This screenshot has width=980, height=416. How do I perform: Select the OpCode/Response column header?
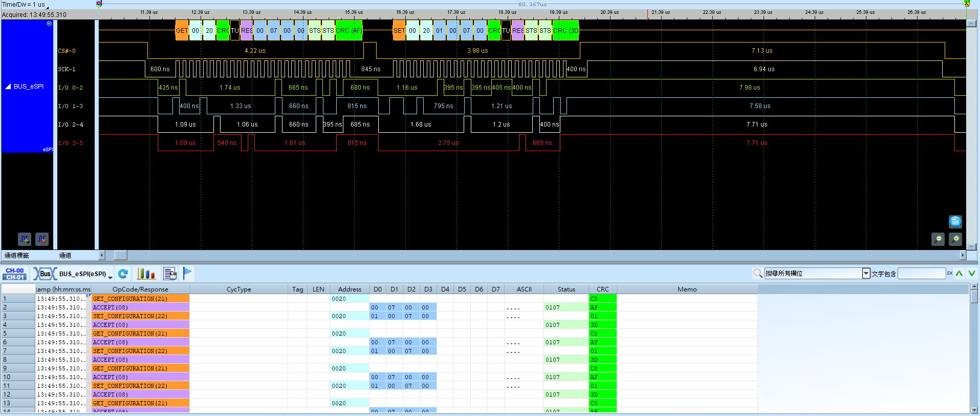click(x=140, y=289)
